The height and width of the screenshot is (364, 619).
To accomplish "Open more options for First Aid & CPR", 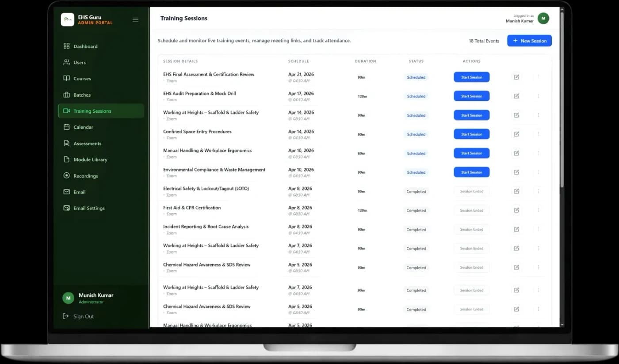I will pyautogui.click(x=539, y=210).
